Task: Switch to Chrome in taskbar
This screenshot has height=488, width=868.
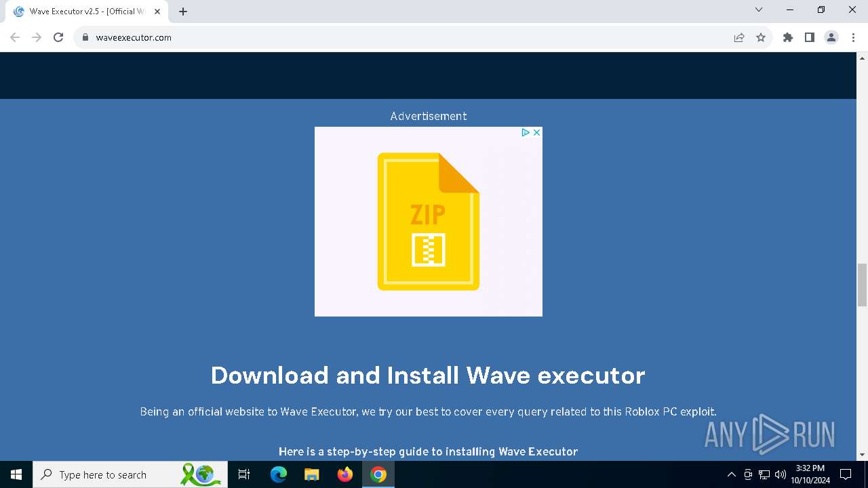Action: pyautogui.click(x=378, y=474)
